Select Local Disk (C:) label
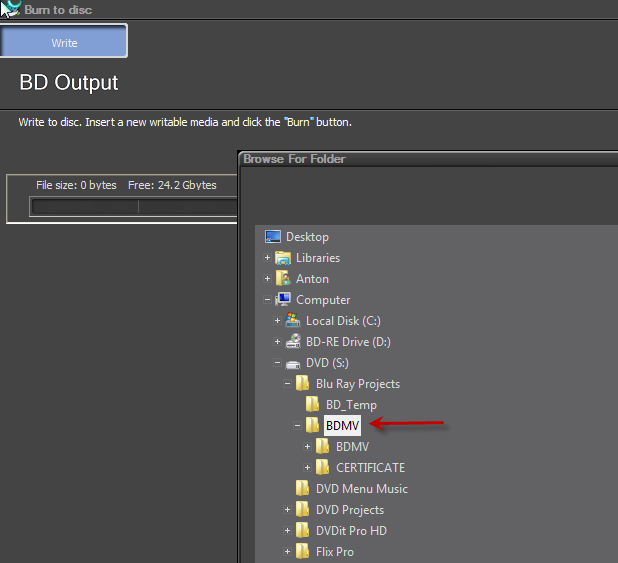The width and height of the screenshot is (618, 563). 343,321
